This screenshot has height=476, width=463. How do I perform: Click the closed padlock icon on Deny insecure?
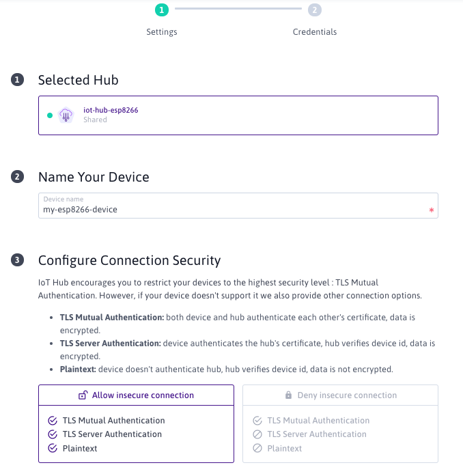tap(290, 395)
